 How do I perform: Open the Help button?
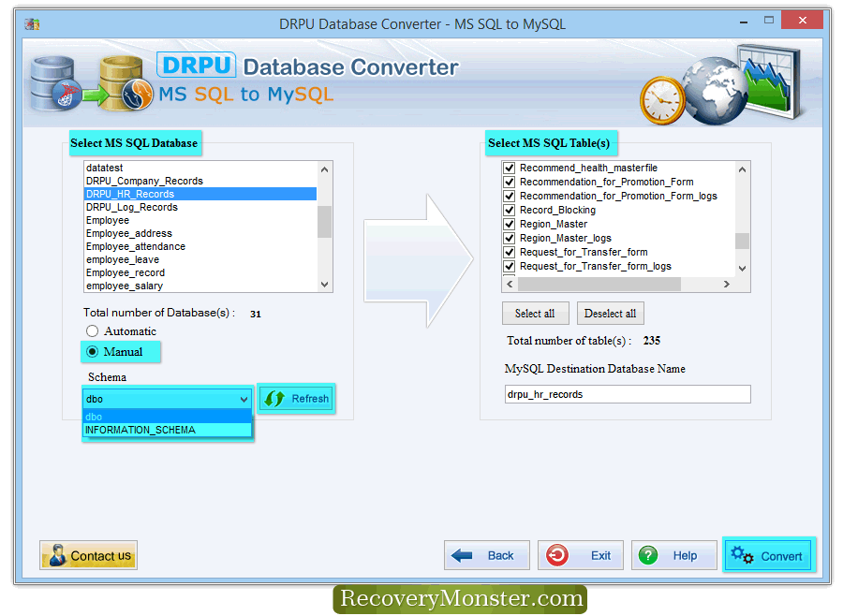[x=673, y=555]
